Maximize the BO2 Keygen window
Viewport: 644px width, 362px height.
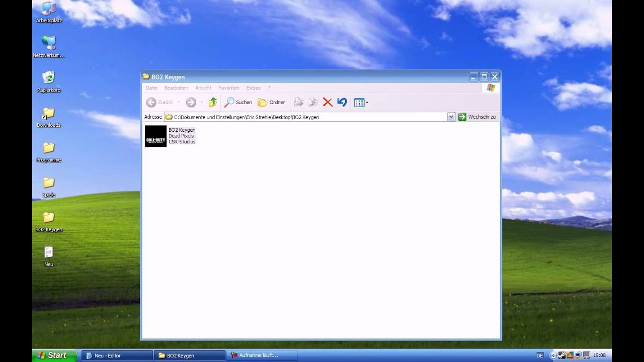tap(484, 76)
